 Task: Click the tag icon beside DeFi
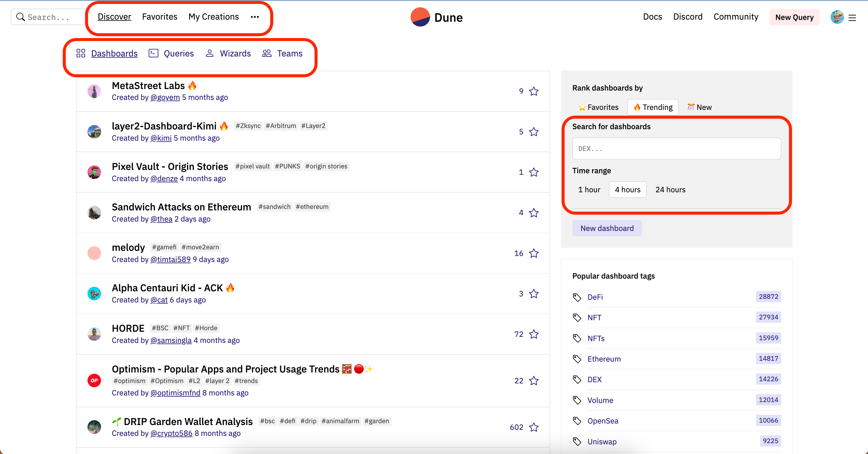(577, 297)
